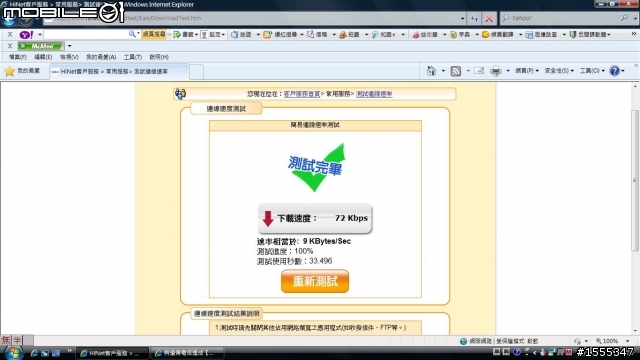Viewport: 640px width, 360px height.
Task: Open the 檔案(F) menu
Action: (x=18, y=57)
